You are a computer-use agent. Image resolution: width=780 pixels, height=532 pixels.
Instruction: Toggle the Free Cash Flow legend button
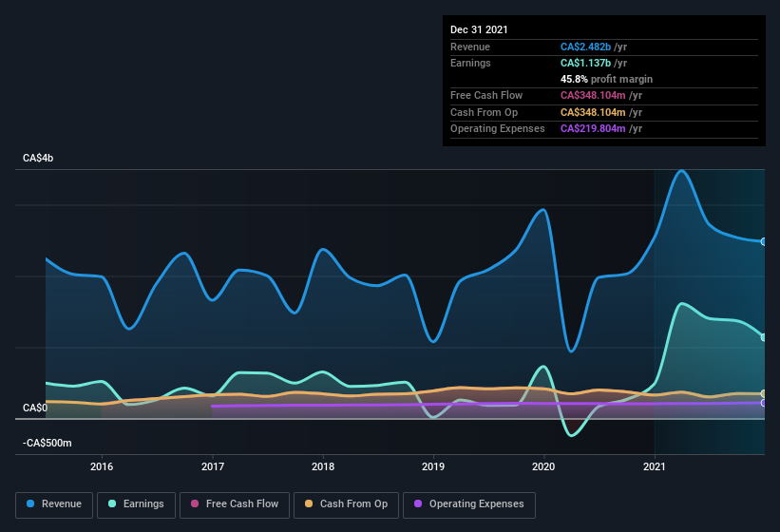point(235,504)
